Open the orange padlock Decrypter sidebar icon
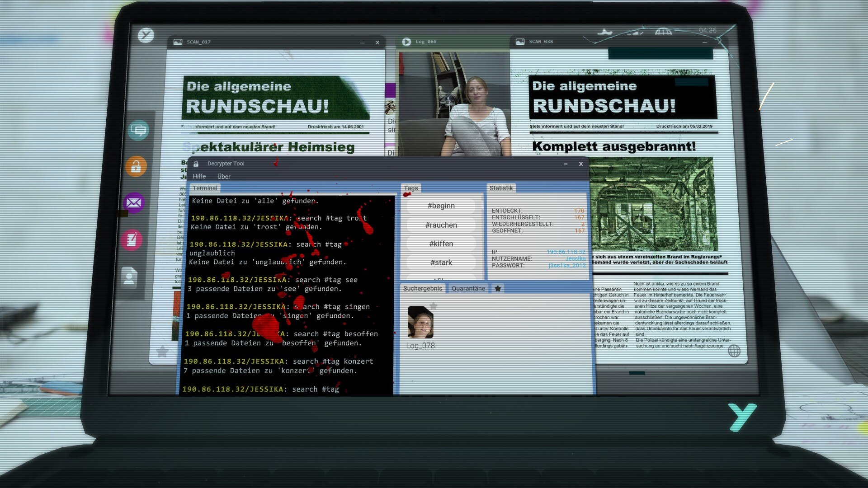 coord(136,167)
